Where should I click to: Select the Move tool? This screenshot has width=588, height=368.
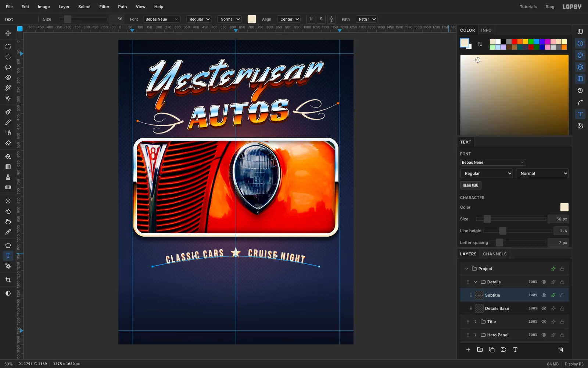coord(8,33)
